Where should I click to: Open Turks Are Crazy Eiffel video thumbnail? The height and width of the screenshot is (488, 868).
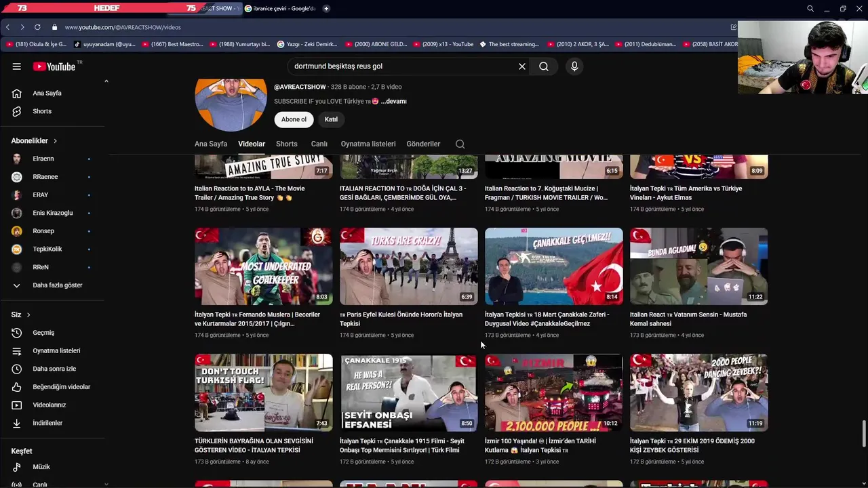(x=409, y=266)
